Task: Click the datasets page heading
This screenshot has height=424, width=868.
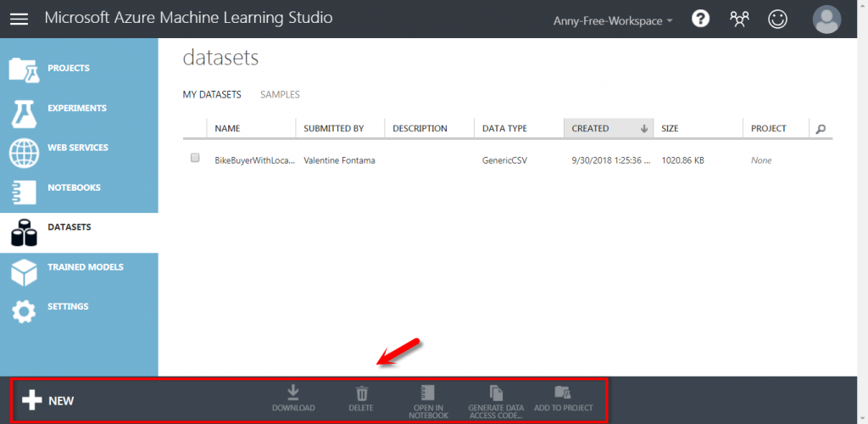Action: tap(221, 58)
